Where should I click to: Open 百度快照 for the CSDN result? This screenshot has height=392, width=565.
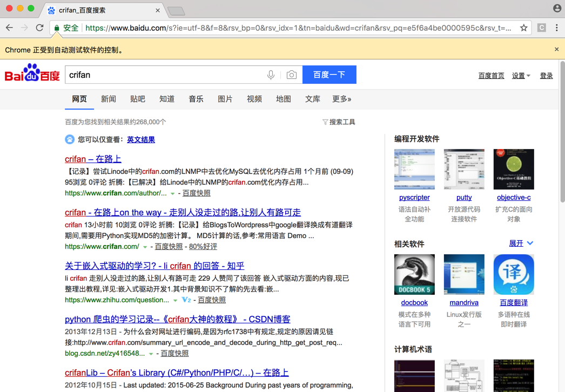pyautogui.click(x=175, y=353)
